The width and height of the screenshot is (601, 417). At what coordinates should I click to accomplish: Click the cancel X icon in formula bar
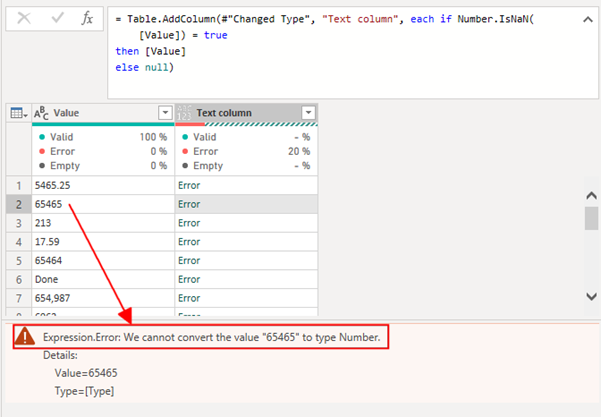tap(25, 19)
